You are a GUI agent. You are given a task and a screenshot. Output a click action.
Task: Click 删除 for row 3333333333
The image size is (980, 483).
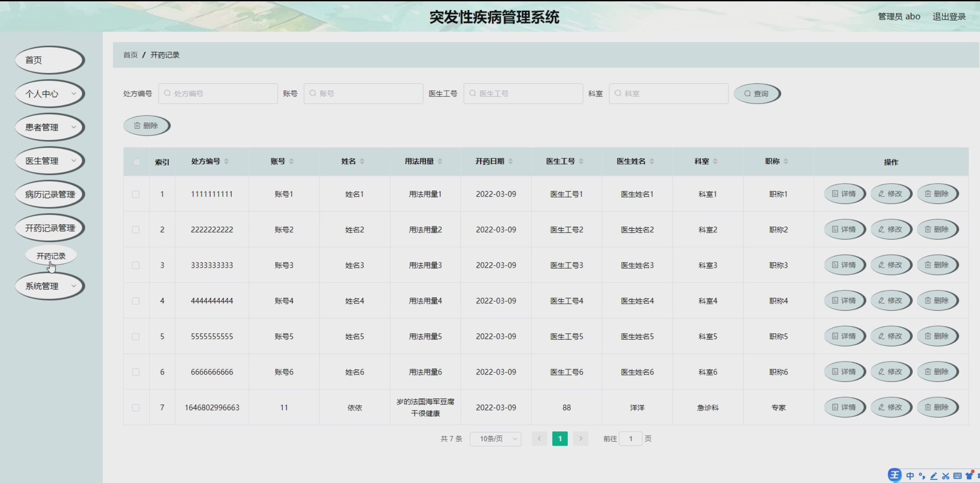pos(937,265)
